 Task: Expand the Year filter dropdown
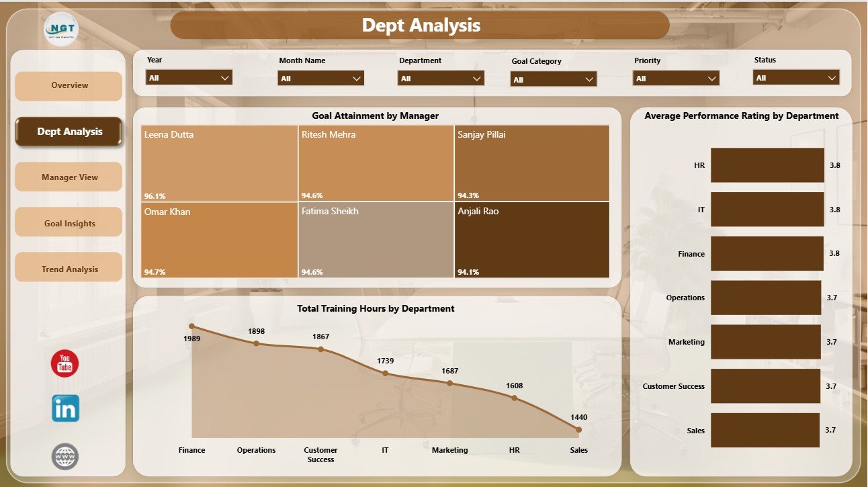189,77
